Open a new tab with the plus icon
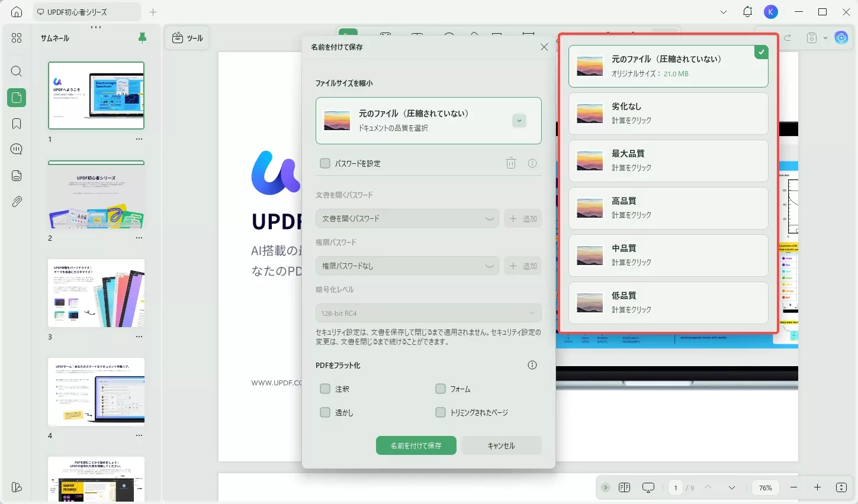This screenshot has height=504, width=858. [153, 12]
